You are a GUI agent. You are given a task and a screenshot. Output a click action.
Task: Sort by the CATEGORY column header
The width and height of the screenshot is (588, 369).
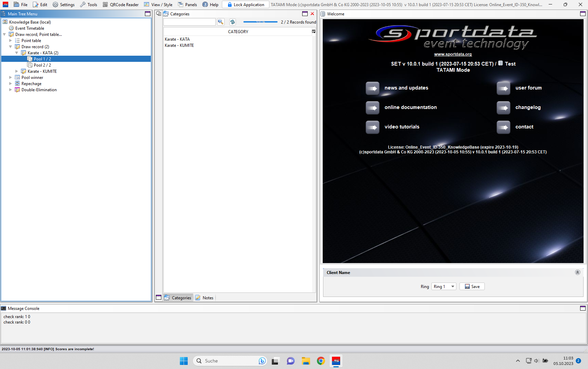pyautogui.click(x=238, y=31)
